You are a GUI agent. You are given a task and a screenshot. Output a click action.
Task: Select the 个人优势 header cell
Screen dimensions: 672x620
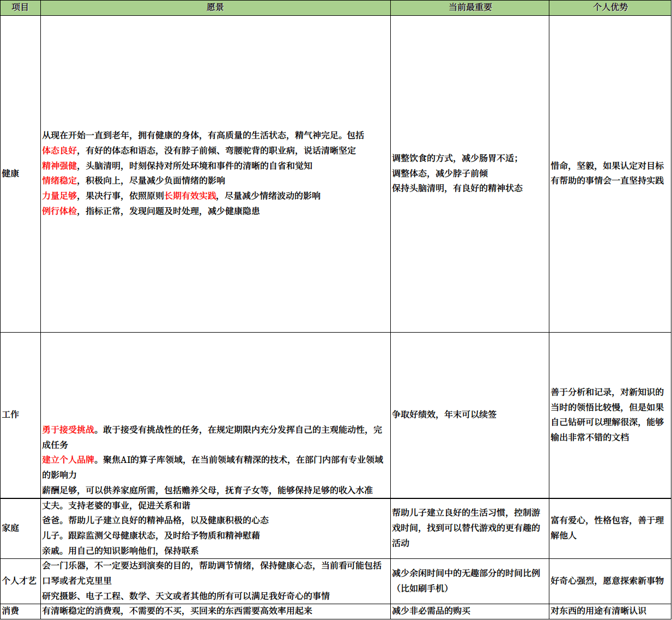(610, 8)
